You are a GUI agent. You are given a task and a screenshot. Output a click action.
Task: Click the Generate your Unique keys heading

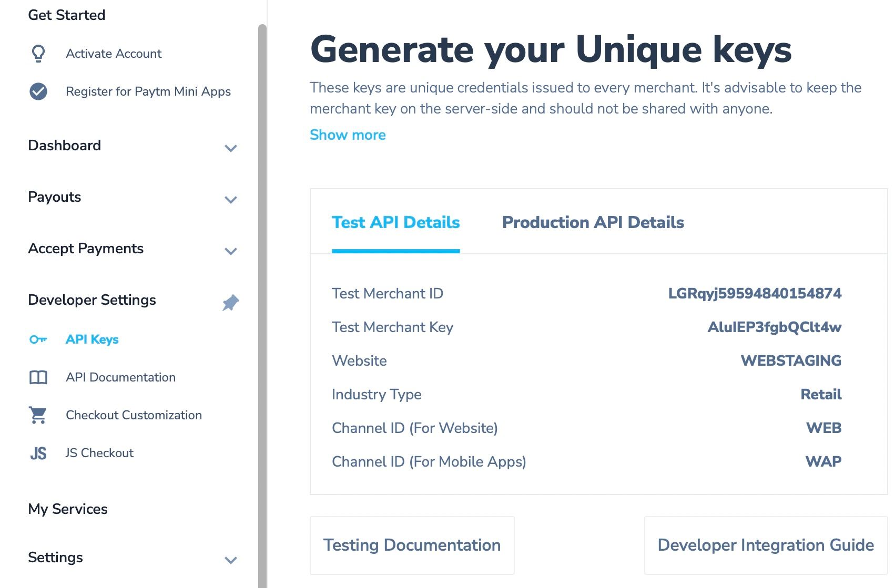tap(551, 49)
